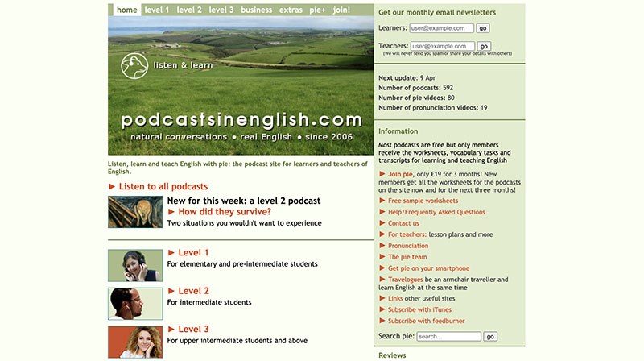Image resolution: width=644 pixels, height=361 pixels.
Task: Open the Listen to all podcasts link
Action: point(163,186)
